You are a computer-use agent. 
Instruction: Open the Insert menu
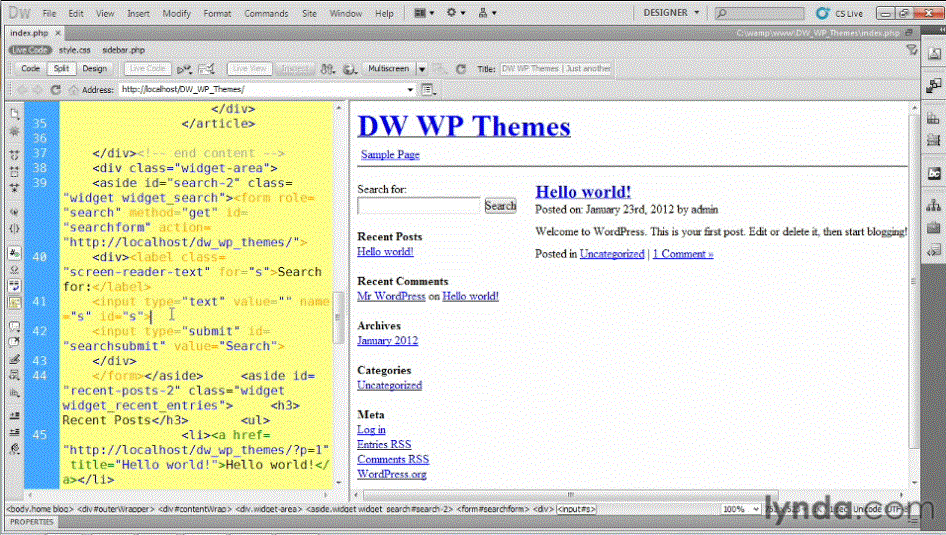(x=138, y=13)
